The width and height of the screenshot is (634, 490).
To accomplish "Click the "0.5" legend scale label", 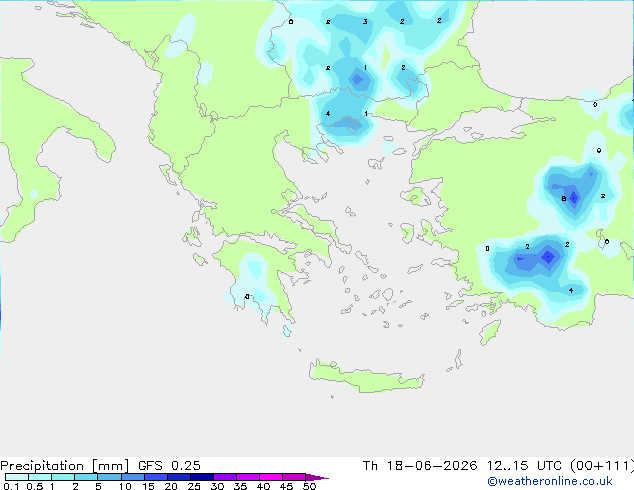I will coord(34,486).
